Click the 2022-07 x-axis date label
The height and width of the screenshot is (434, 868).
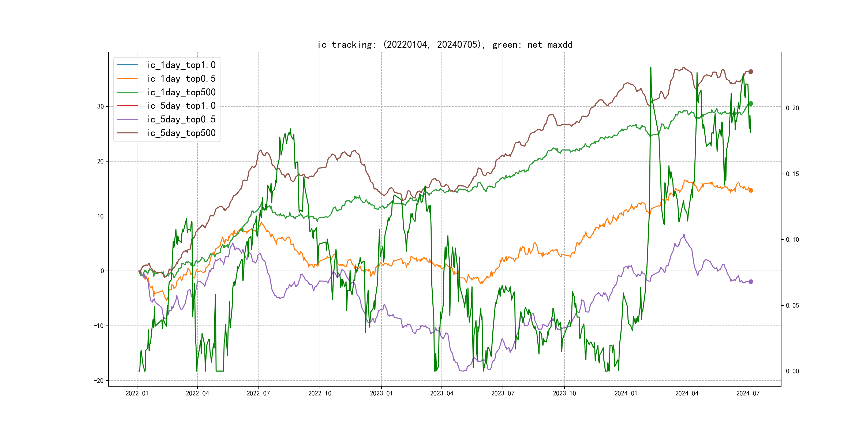[258, 393]
